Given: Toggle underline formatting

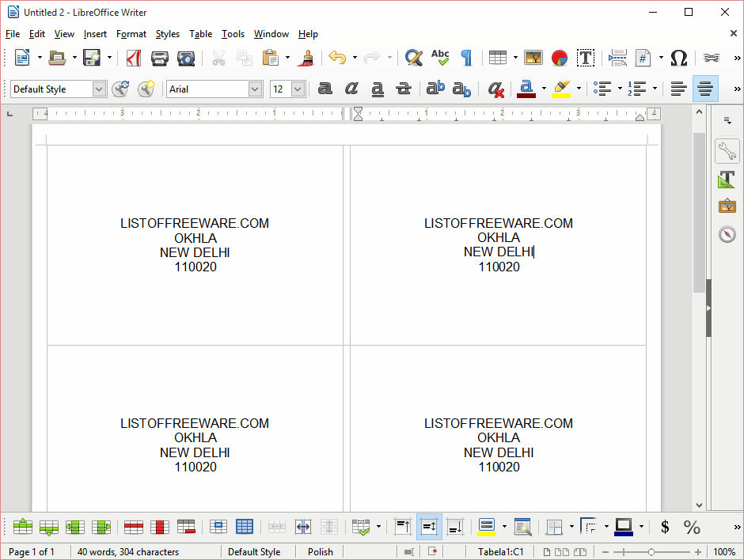Looking at the screenshot, I should click(x=378, y=89).
